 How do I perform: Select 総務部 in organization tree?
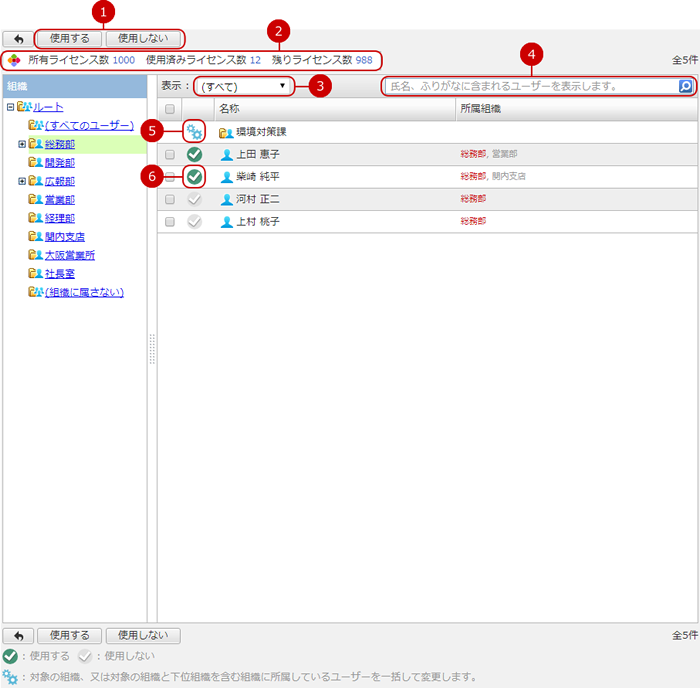coord(60,144)
